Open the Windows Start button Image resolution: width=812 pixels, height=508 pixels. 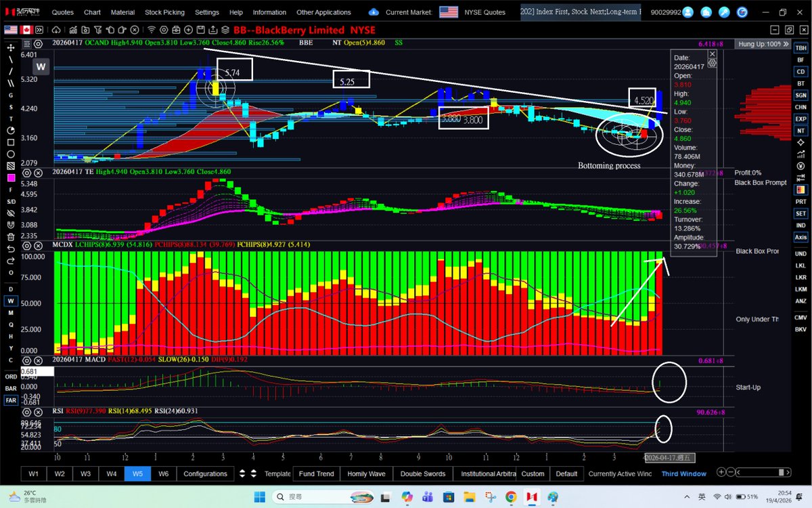[260, 497]
